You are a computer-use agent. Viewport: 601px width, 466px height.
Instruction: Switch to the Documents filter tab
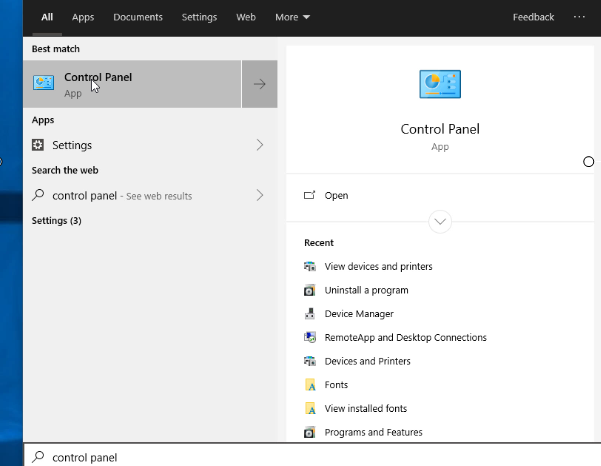[138, 17]
